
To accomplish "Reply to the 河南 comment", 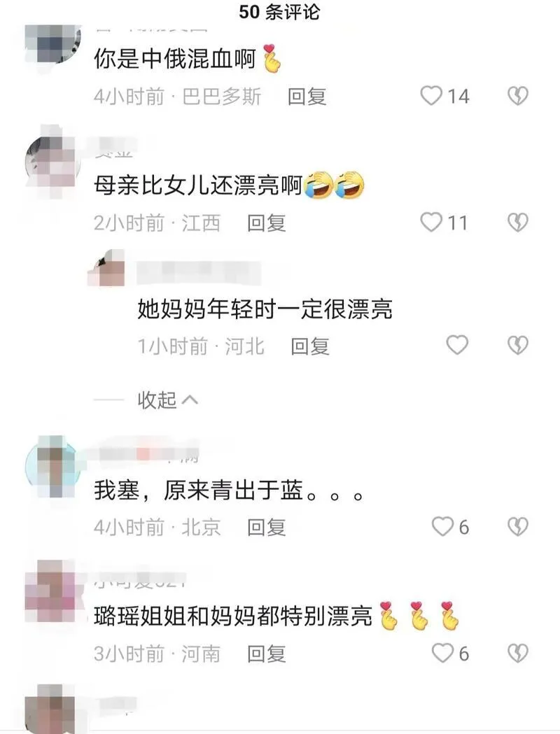I will (267, 654).
